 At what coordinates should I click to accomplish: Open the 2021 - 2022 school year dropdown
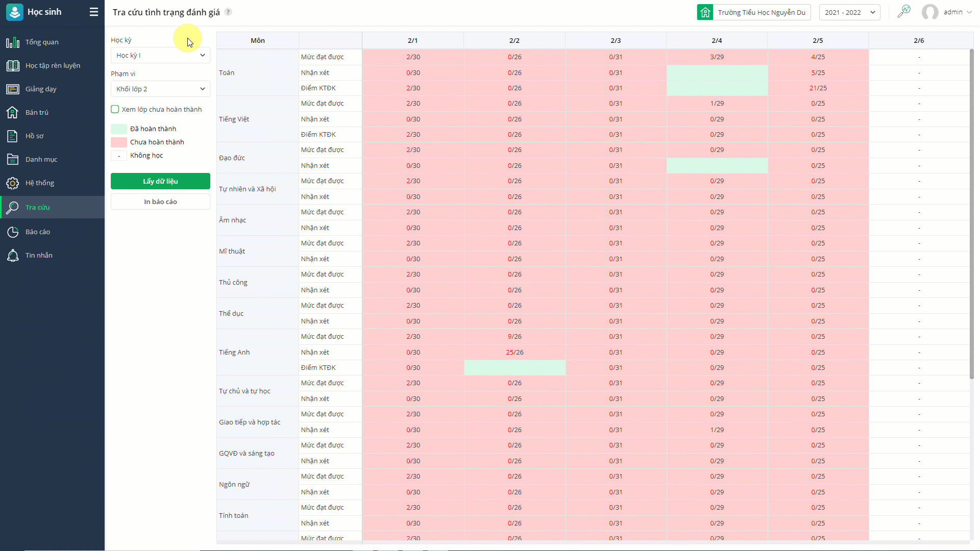point(849,12)
